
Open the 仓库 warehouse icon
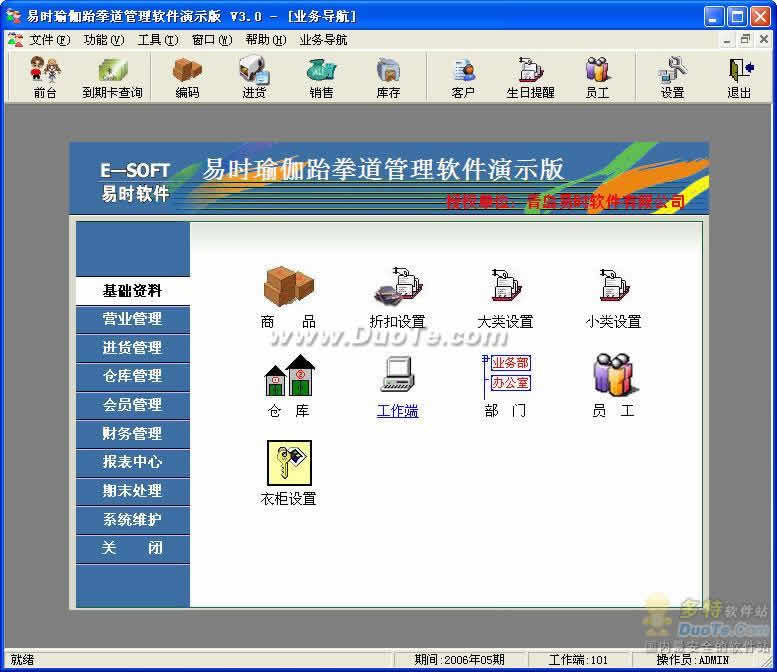(x=288, y=385)
